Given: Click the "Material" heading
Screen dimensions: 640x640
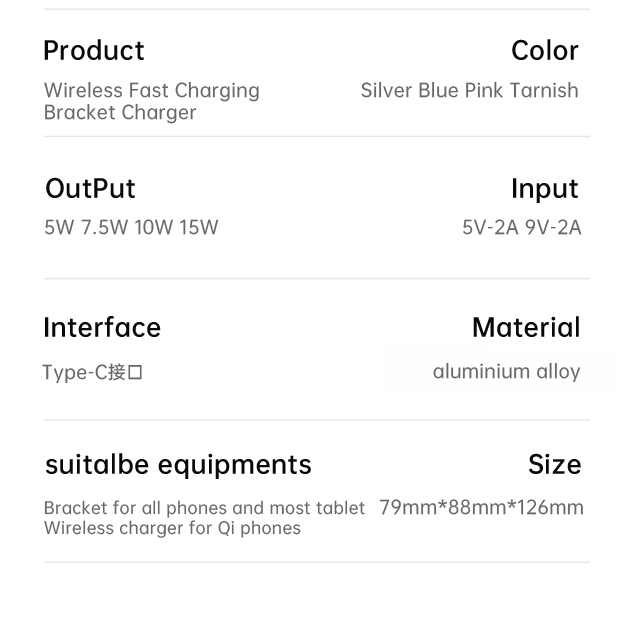Looking at the screenshot, I should pyautogui.click(x=526, y=327).
